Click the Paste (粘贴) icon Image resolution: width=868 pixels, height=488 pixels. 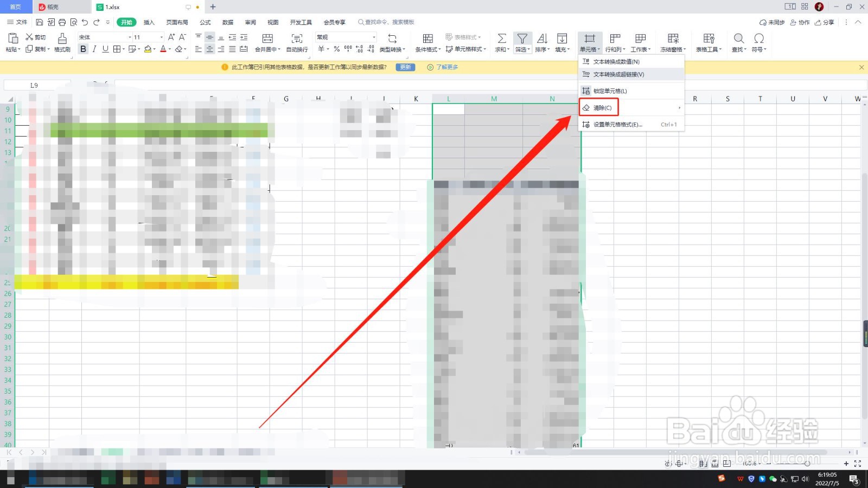tap(13, 38)
